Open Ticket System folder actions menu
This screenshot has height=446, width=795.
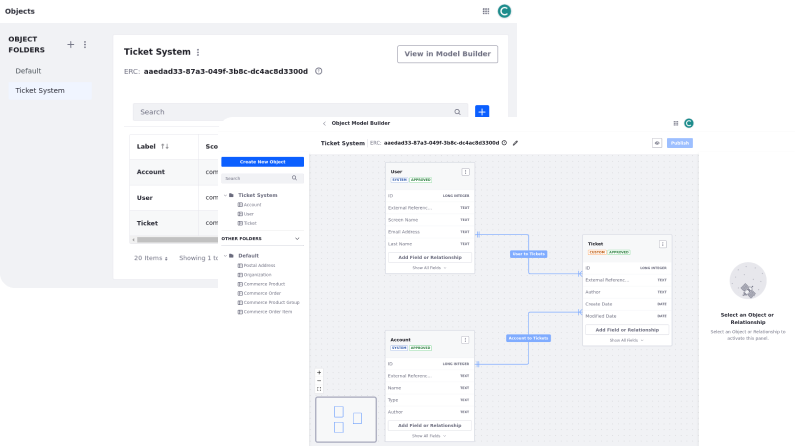tap(198, 52)
